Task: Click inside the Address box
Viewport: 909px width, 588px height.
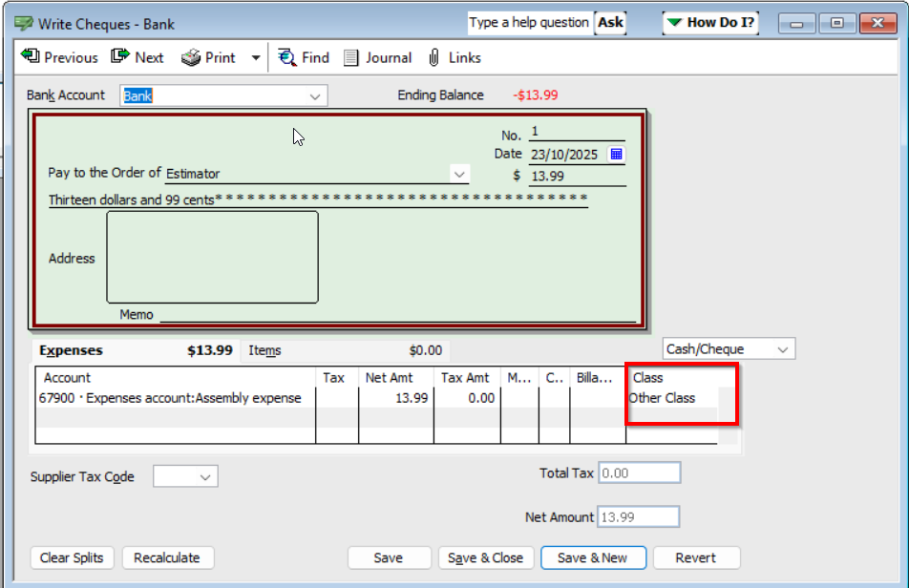Action: [212, 257]
